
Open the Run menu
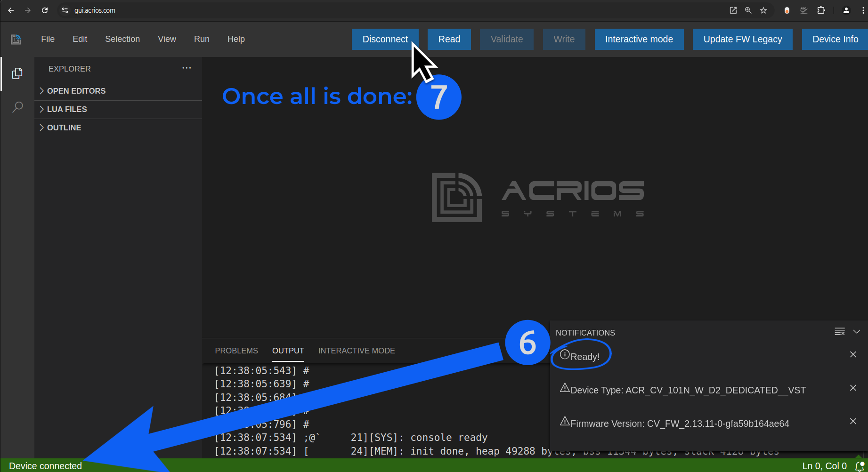click(202, 39)
